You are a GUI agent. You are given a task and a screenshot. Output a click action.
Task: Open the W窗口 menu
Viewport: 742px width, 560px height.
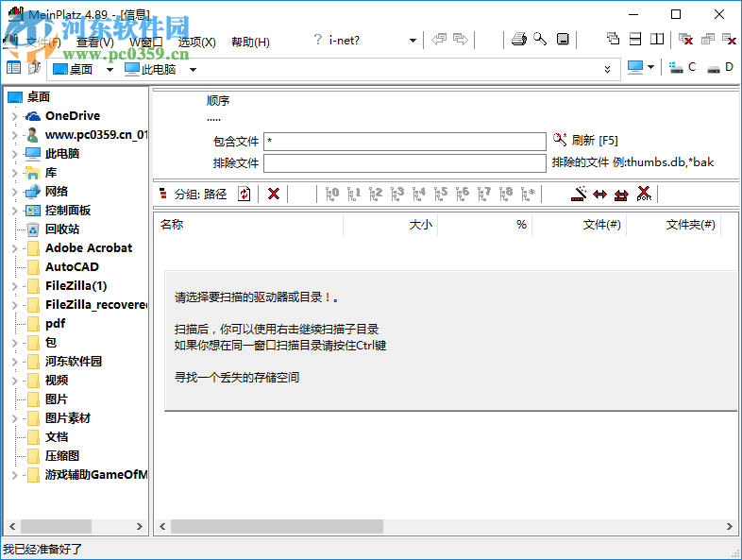point(145,42)
